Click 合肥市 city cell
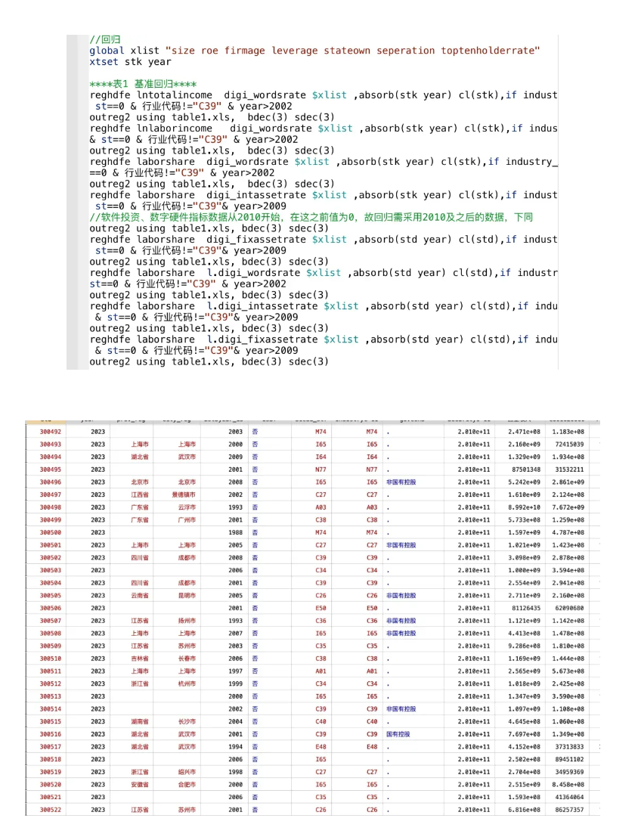 pos(187,785)
